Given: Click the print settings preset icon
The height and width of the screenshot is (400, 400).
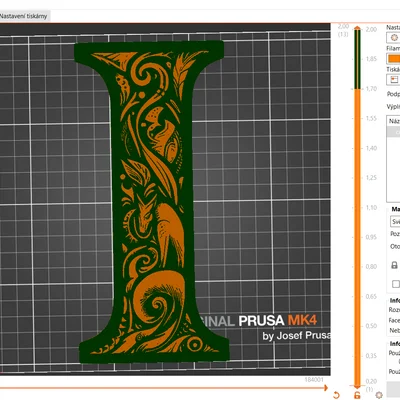Looking at the screenshot, I should pos(394,38).
